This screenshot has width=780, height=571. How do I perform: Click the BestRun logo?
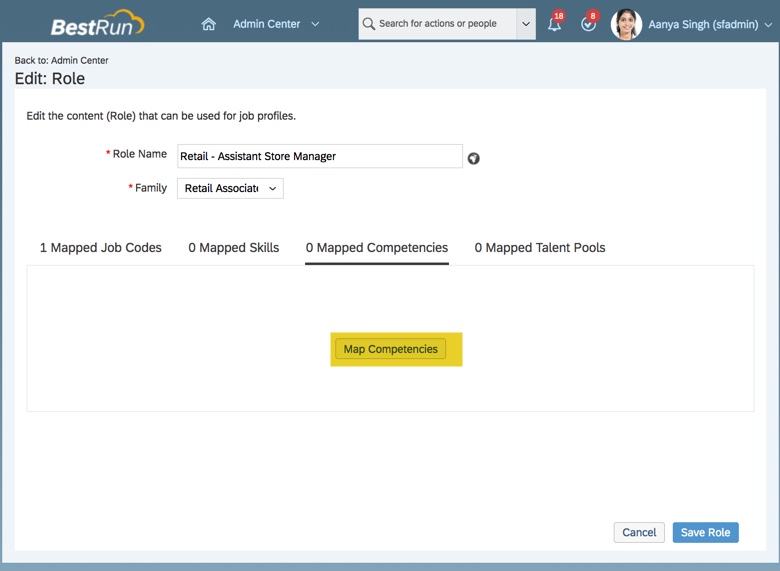tap(98, 24)
